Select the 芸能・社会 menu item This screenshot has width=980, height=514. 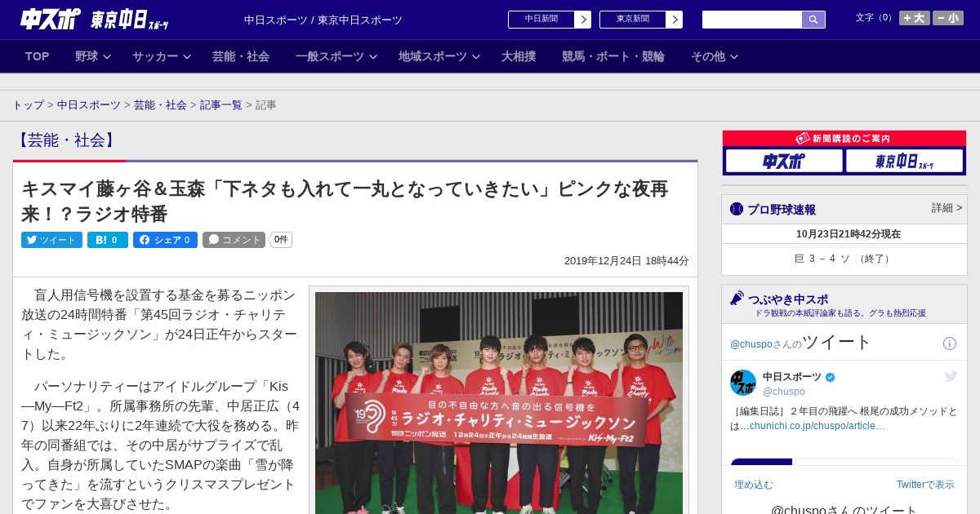coord(241,56)
